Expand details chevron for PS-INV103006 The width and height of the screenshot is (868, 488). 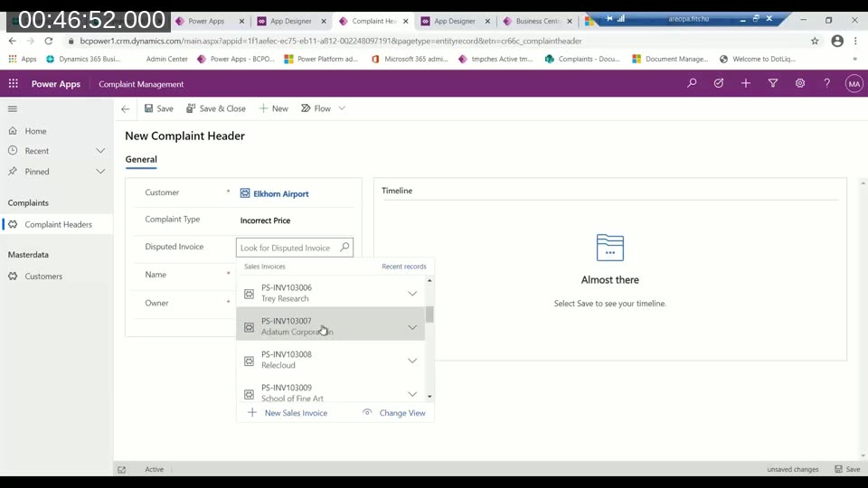click(412, 293)
